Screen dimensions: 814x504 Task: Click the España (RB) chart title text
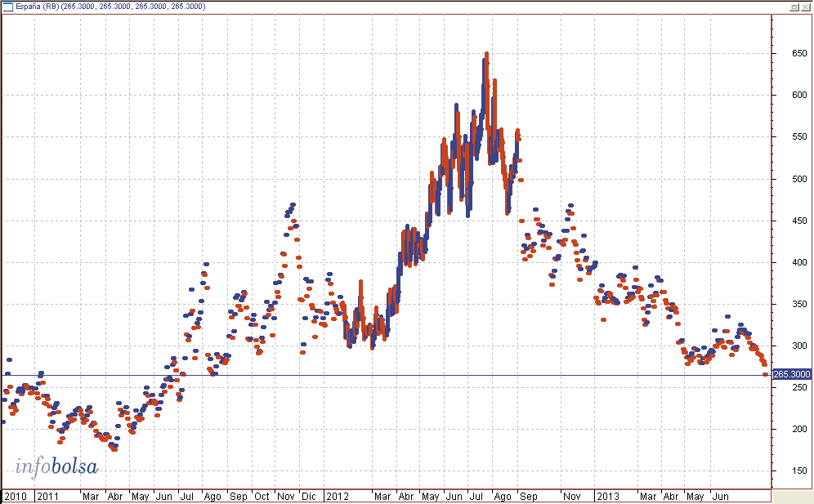pyautogui.click(x=111, y=7)
